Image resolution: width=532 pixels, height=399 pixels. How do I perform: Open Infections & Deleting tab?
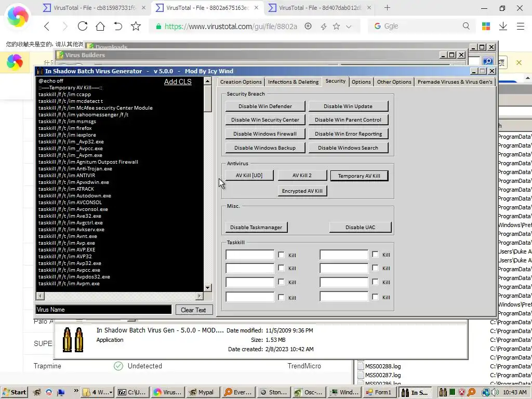click(x=293, y=82)
